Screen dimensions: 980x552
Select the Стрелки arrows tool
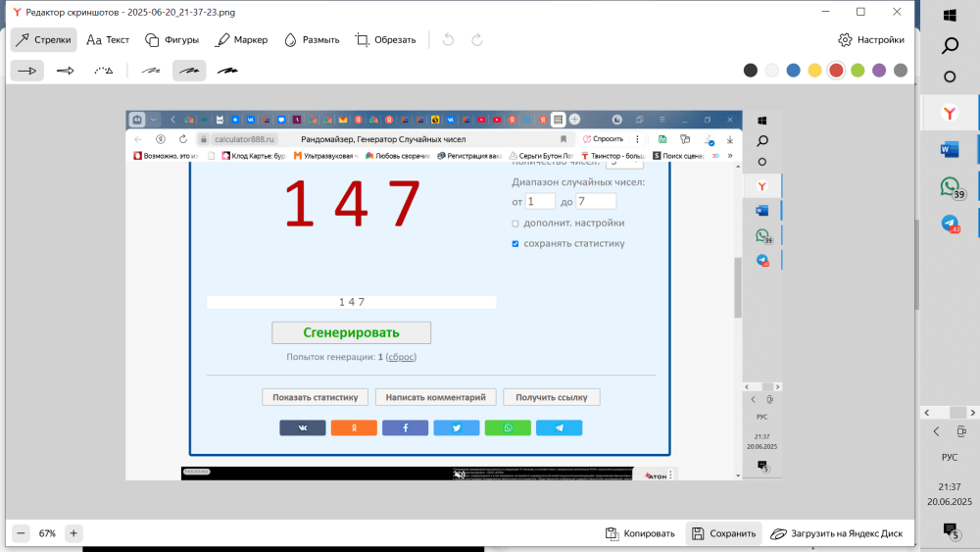[x=43, y=40]
